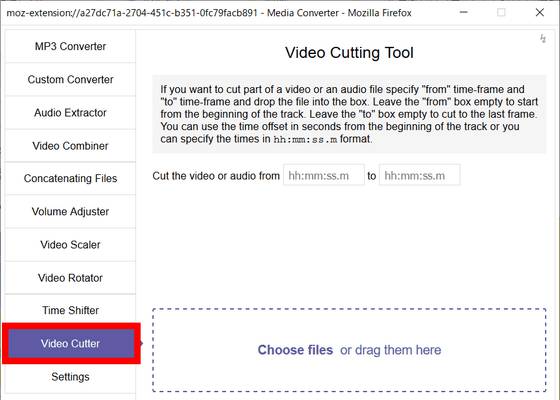Click the dashed file drop area
The height and width of the screenshot is (400, 560).
click(349, 350)
